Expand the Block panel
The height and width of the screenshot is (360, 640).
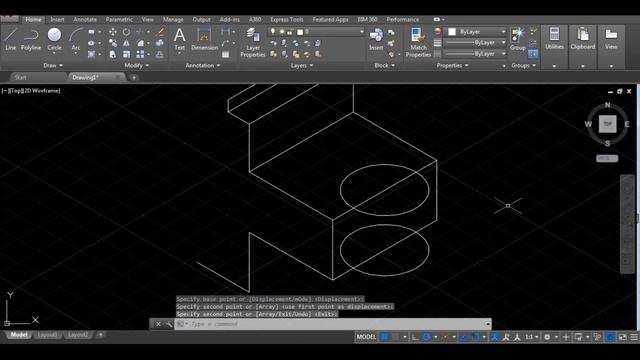coord(384,65)
